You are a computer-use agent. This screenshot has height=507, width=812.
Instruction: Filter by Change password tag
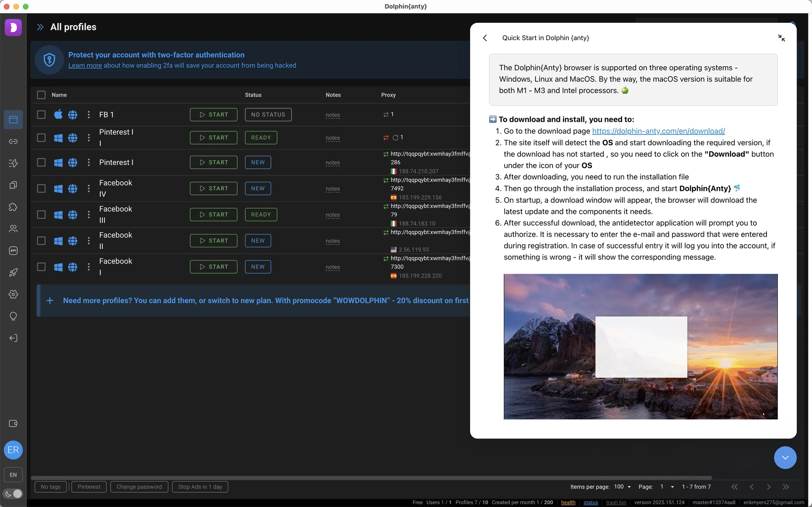(x=139, y=487)
